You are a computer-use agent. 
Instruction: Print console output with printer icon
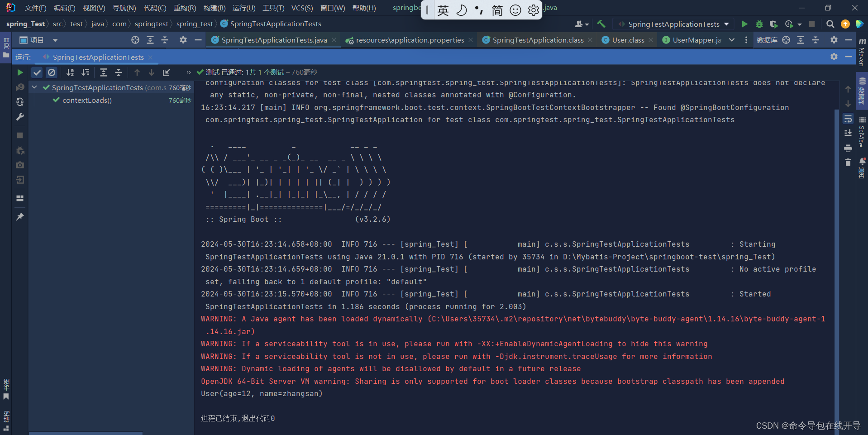848,148
